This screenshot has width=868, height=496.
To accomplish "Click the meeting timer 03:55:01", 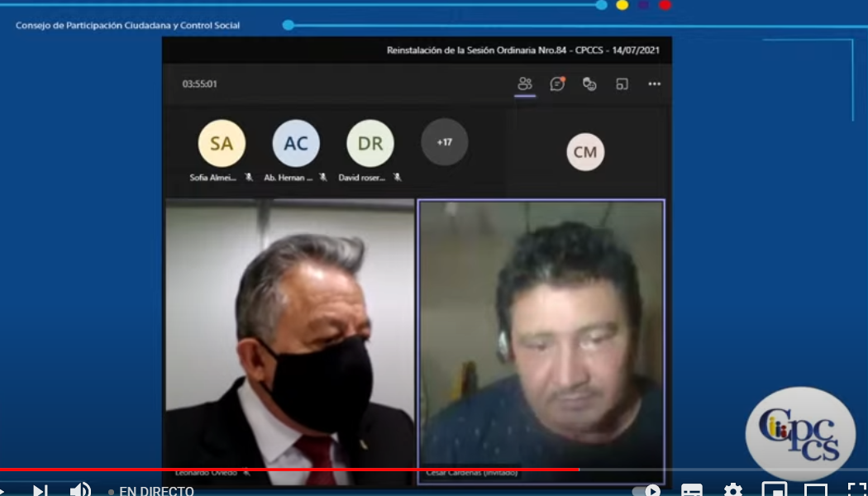I will (x=200, y=84).
